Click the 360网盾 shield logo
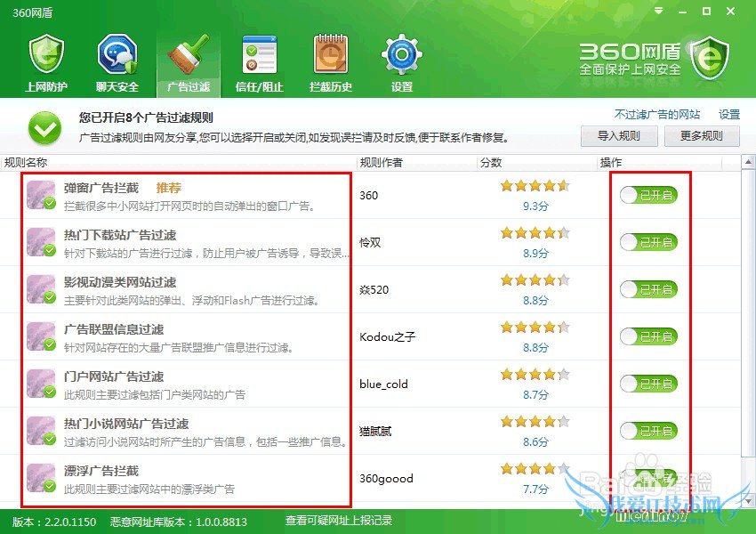The width and height of the screenshot is (756, 534). click(709, 59)
